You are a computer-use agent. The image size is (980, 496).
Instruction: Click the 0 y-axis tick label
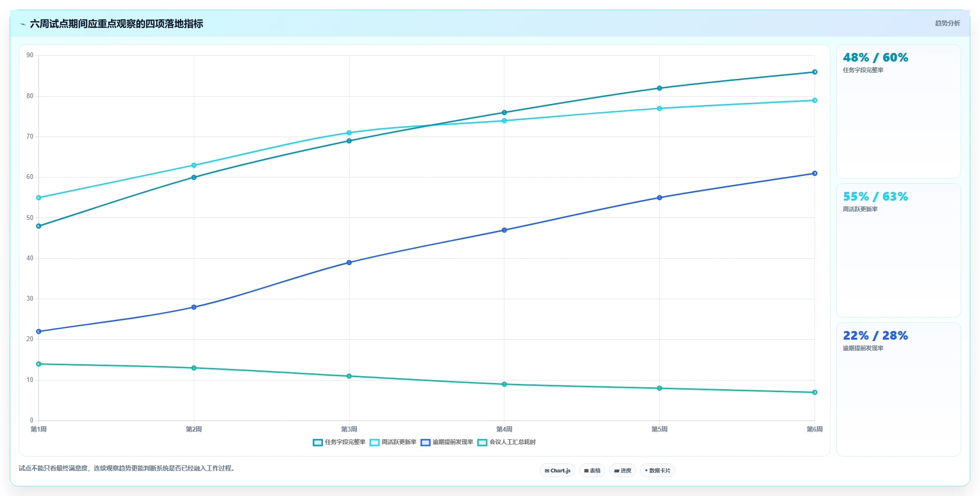(32, 420)
